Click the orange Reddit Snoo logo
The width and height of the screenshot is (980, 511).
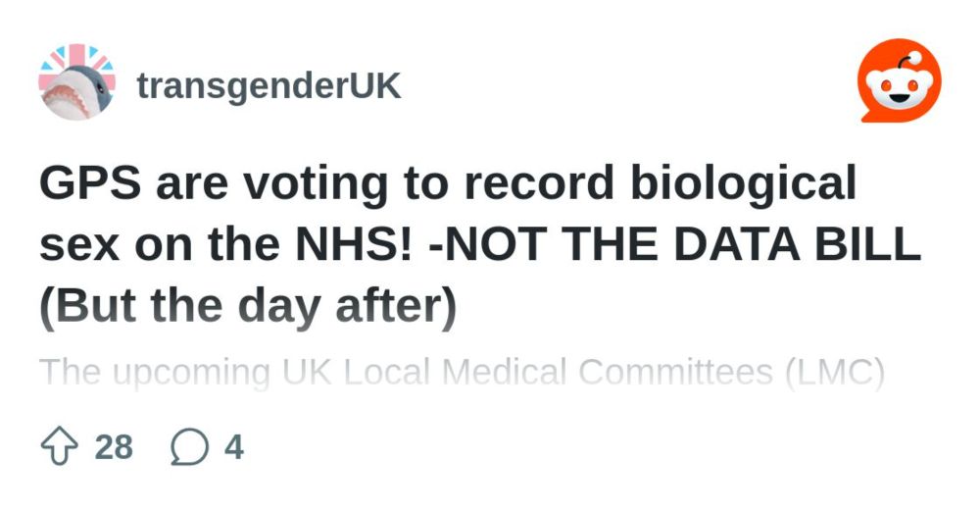(x=900, y=80)
